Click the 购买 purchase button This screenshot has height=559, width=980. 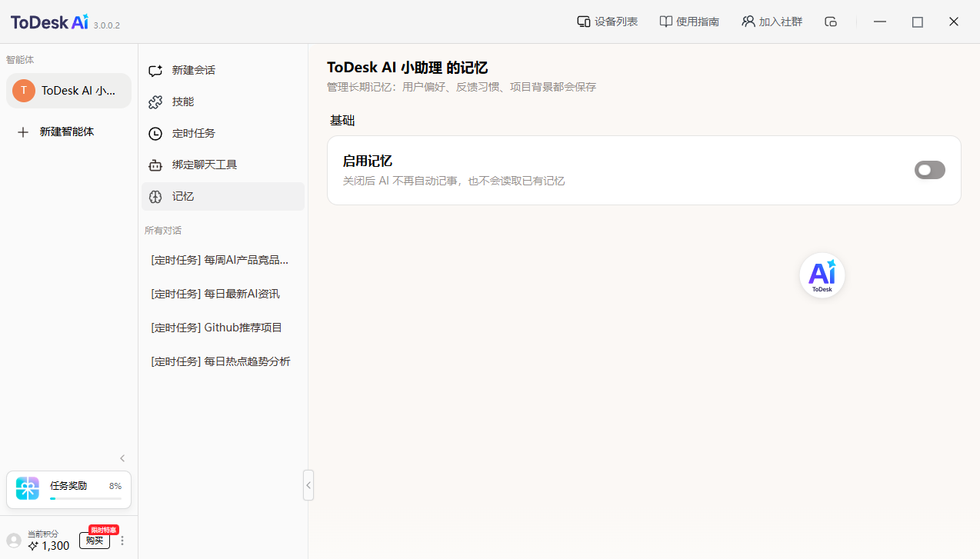95,541
